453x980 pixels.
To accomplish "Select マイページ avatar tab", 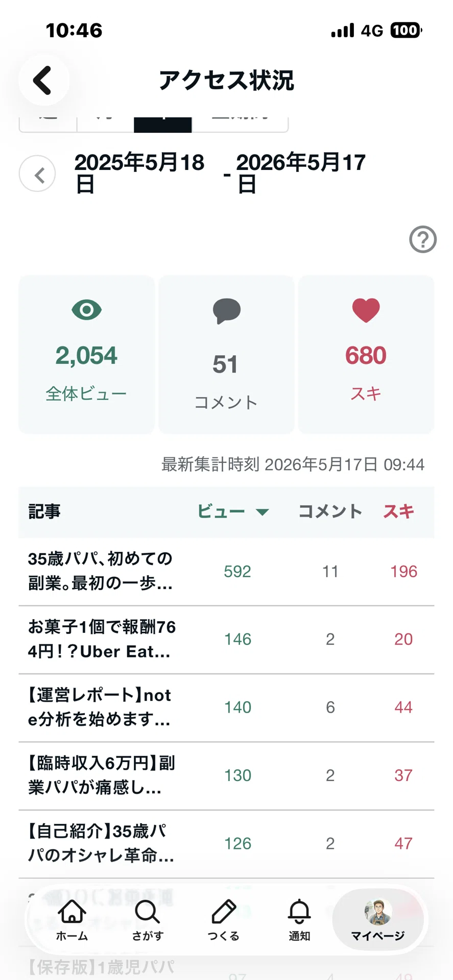I will click(x=378, y=920).
